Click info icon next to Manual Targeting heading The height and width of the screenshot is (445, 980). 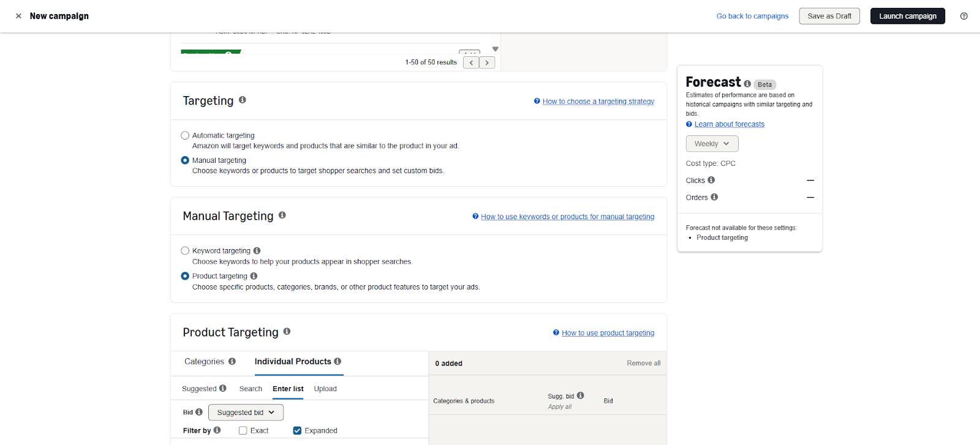coord(282,215)
